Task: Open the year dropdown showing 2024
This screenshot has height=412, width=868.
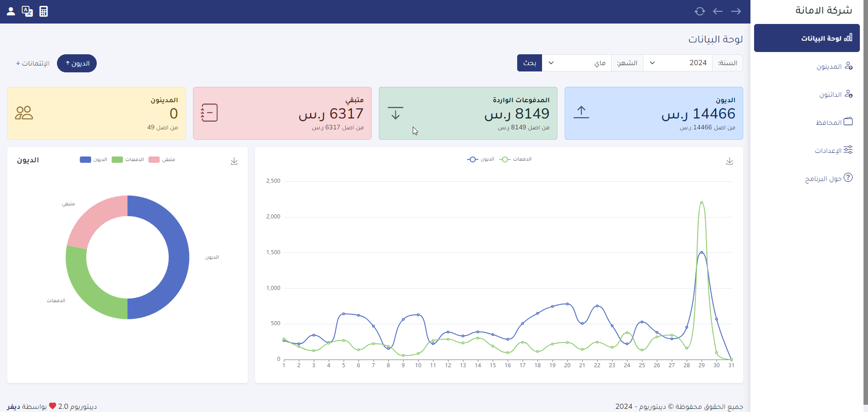Action: 677,63
